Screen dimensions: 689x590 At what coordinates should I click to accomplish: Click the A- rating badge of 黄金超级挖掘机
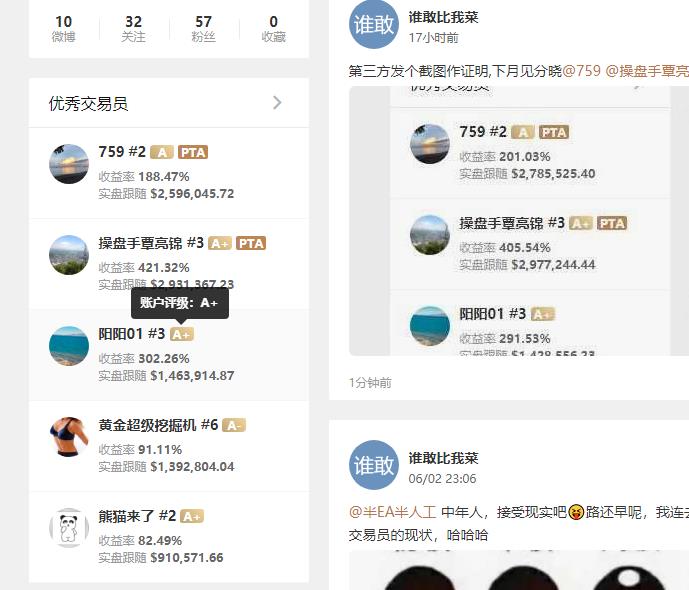[x=234, y=425]
